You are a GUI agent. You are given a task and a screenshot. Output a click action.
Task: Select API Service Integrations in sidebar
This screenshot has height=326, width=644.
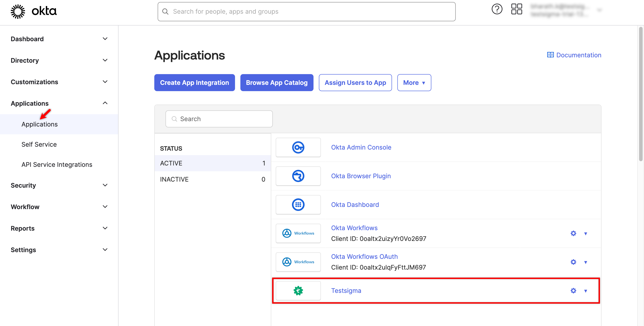(57, 165)
